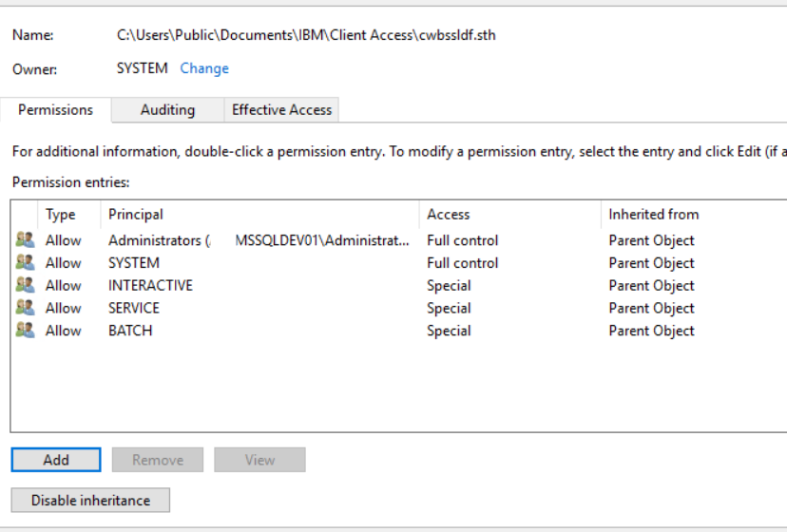Click Parent Object in INTERACTIVE row
The height and width of the screenshot is (532, 787).
point(651,286)
